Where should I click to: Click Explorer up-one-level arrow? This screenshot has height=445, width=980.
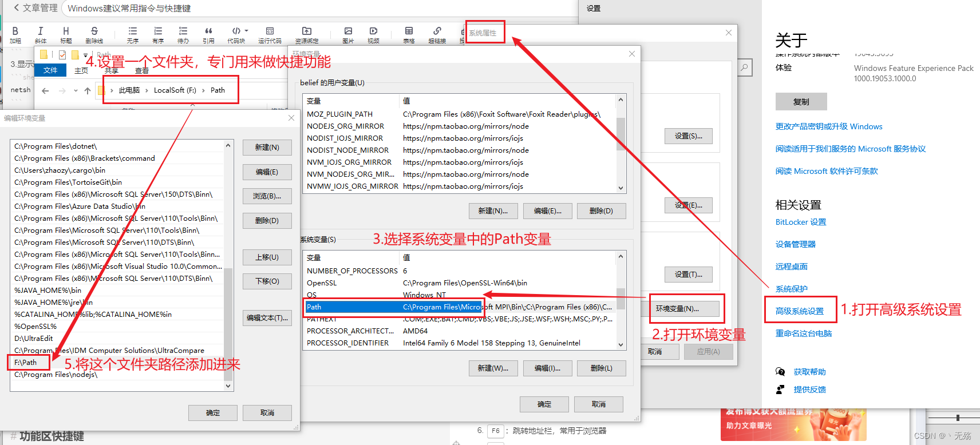pos(88,90)
